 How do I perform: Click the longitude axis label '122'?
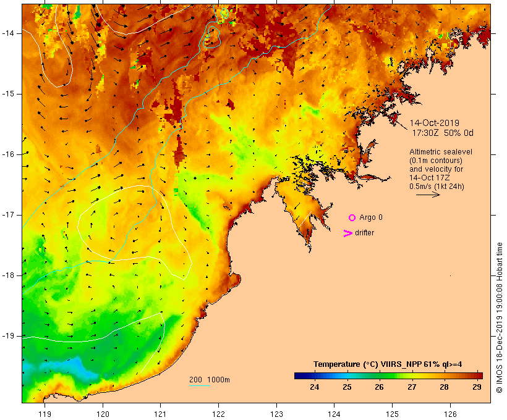click(219, 414)
